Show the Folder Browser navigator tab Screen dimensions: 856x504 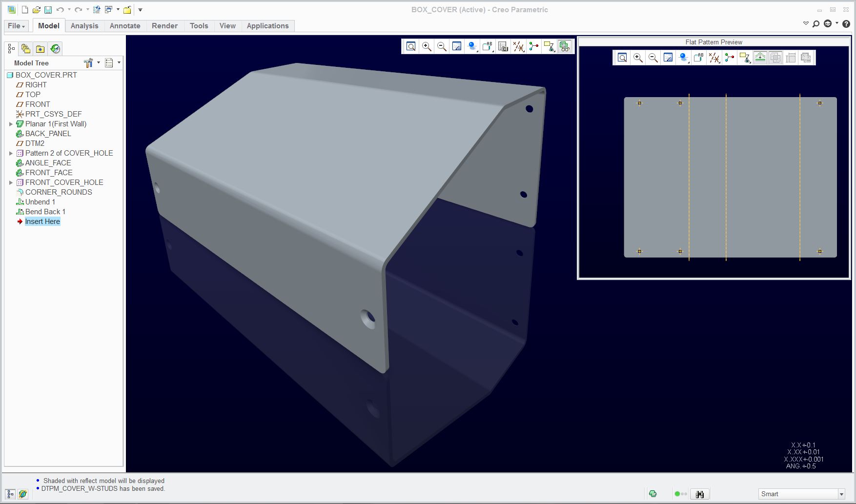[26, 49]
